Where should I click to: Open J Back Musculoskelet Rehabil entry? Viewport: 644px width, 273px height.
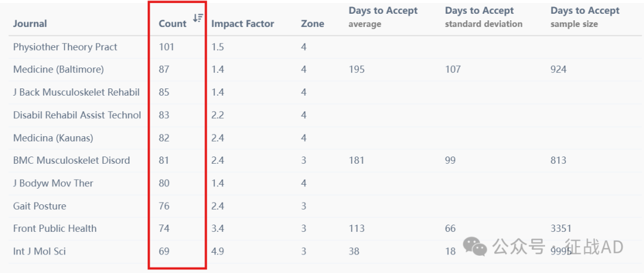[x=76, y=92]
